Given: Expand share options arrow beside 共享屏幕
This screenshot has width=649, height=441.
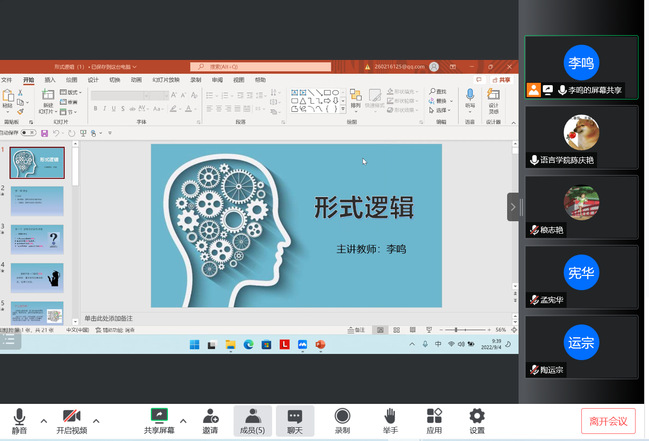Looking at the screenshot, I should point(183,420).
